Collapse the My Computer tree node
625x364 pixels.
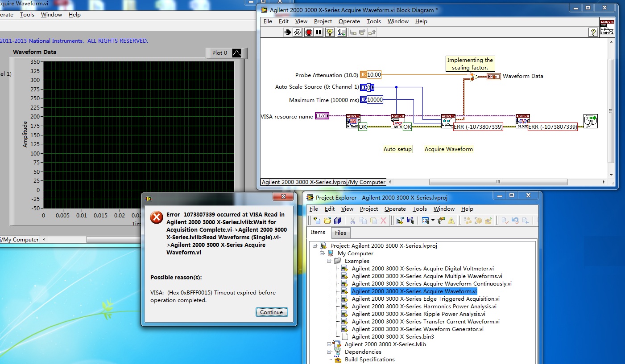click(323, 253)
